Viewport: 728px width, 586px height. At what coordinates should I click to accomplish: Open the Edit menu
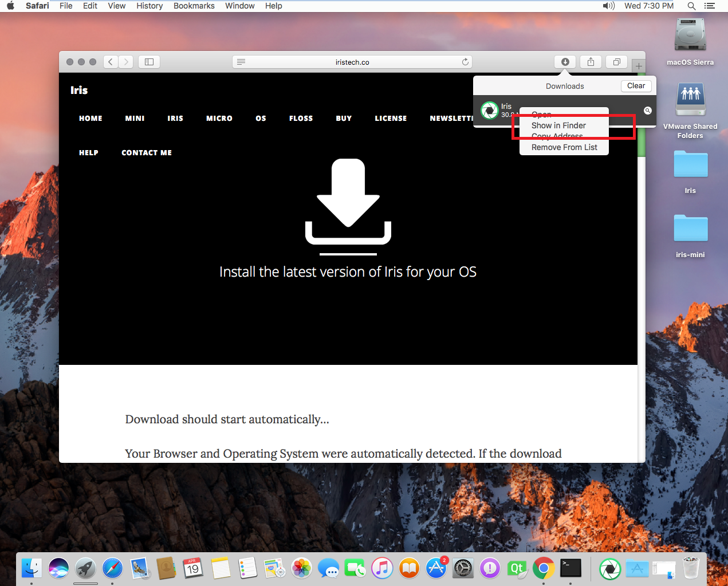coord(90,6)
